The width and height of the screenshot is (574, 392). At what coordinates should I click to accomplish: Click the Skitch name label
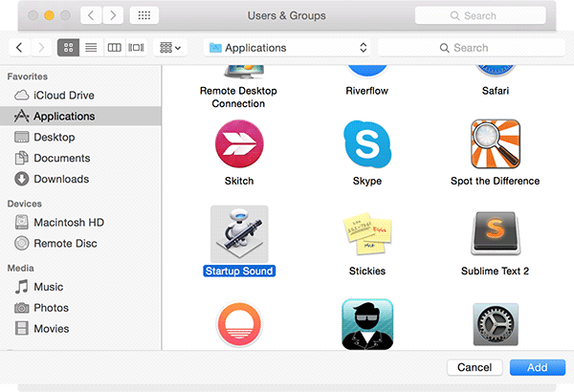(239, 181)
